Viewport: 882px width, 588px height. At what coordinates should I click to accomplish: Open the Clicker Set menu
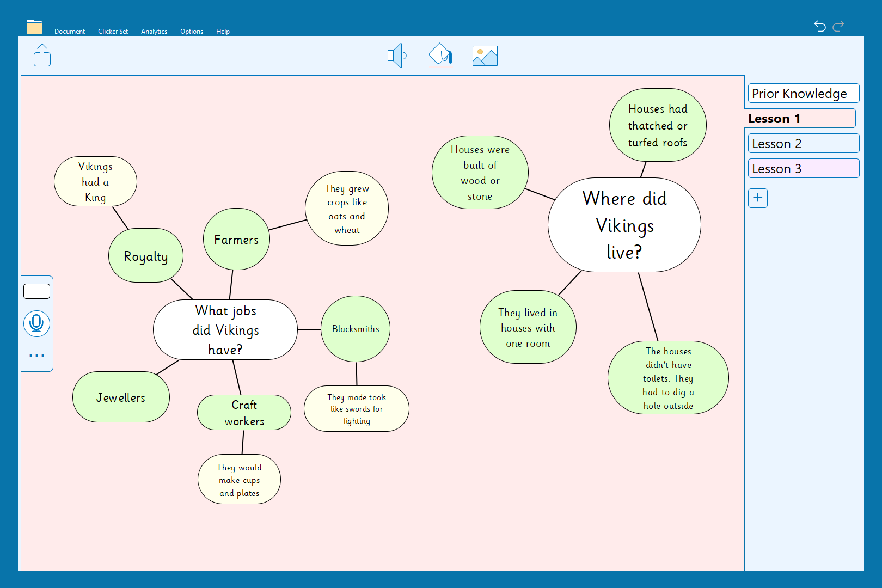pos(113,32)
